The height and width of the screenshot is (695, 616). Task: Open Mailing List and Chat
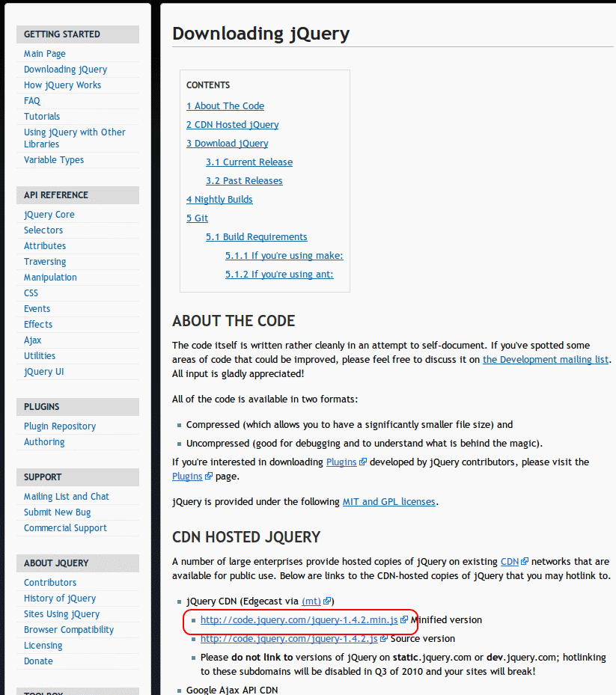[66, 497]
